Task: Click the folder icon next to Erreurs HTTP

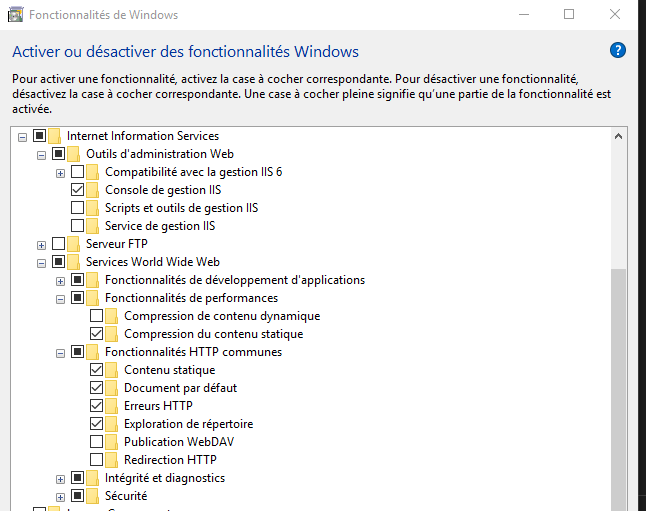Action: [111, 406]
